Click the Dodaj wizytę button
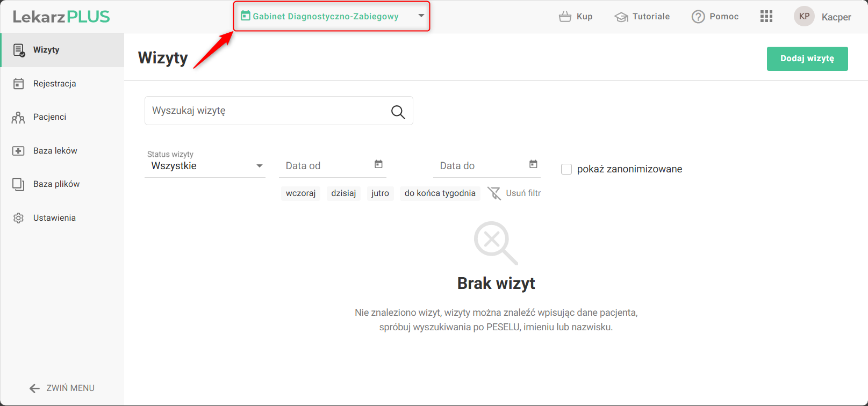 click(807, 59)
